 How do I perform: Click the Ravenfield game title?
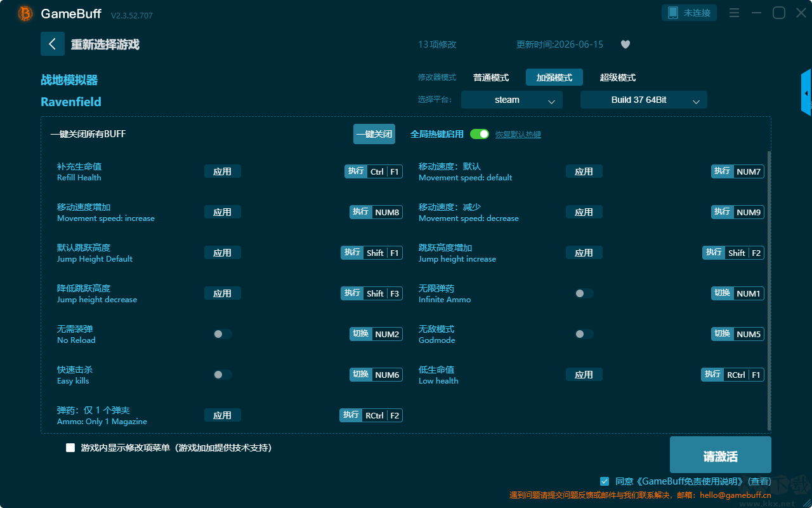point(71,102)
